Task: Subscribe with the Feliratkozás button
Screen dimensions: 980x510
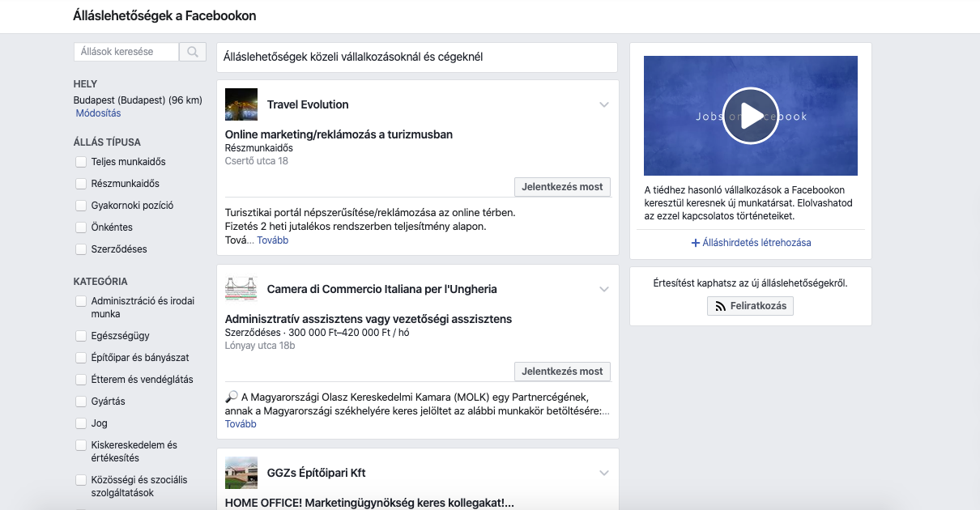Action: (x=750, y=307)
